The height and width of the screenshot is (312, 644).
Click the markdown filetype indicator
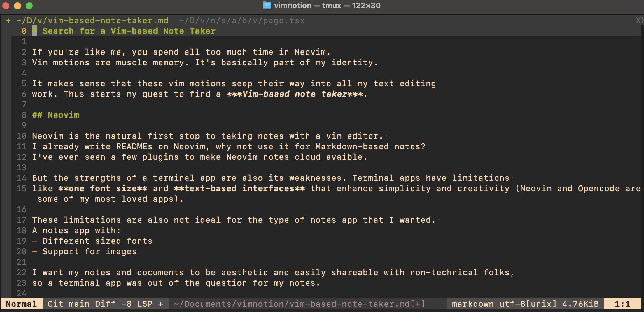(x=473, y=304)
